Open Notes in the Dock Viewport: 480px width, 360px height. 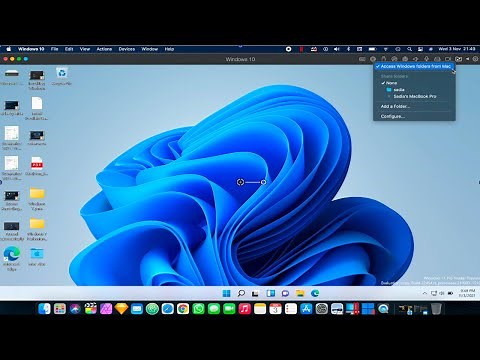260,309
